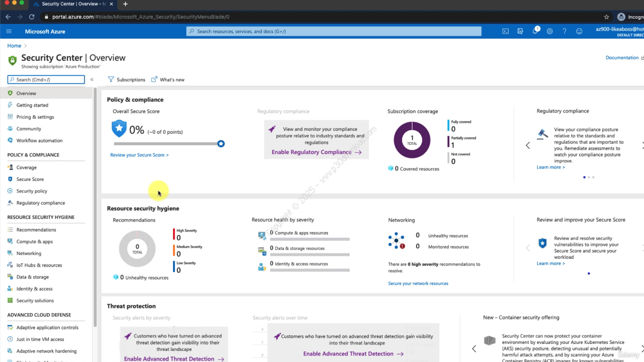
Task: Show previous Secure Score tips card
Action: 528,247
